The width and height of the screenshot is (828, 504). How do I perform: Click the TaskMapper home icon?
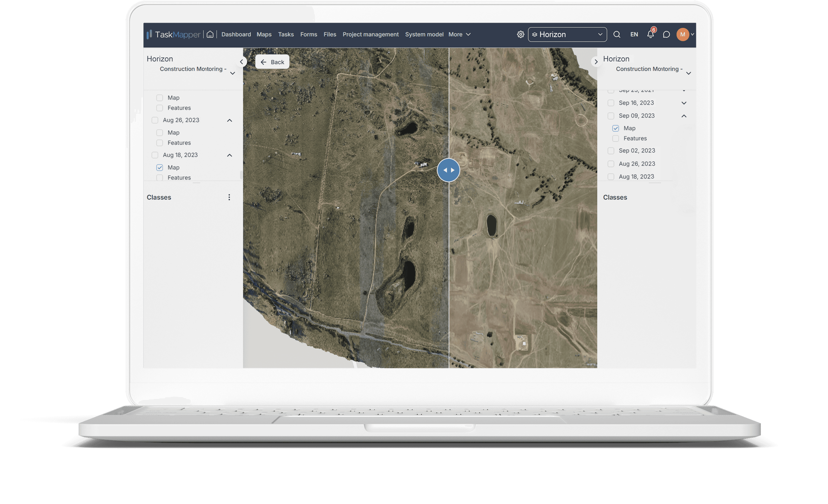tap(210, 34)
